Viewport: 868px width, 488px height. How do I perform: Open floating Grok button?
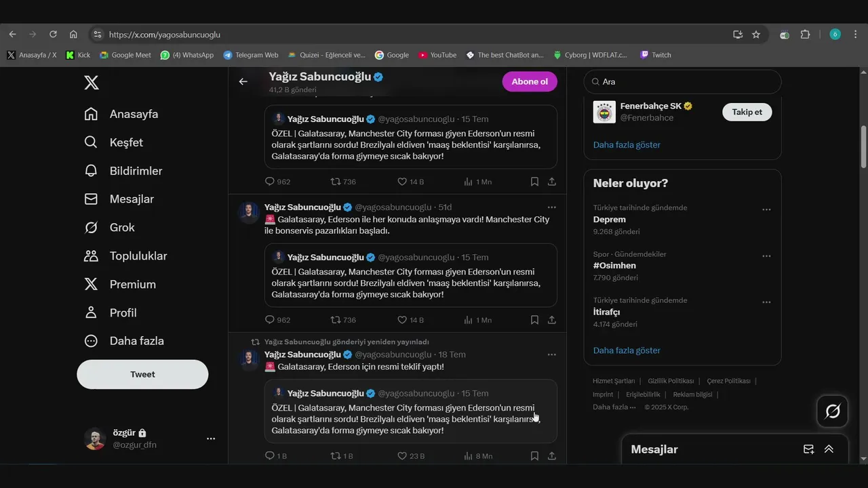pyautogui.click(x=832, y=411)
